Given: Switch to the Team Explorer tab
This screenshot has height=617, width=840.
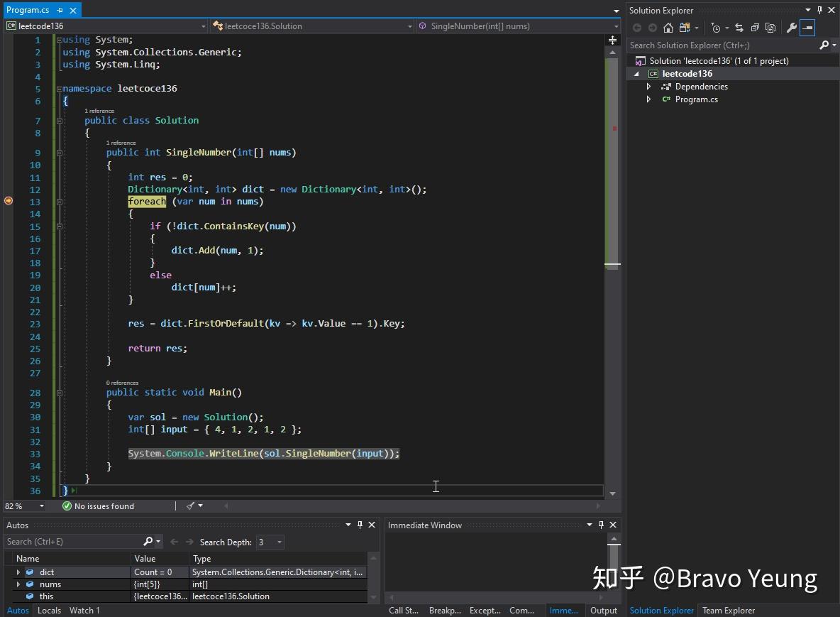Looking at the screenshot, I should 728,611.
